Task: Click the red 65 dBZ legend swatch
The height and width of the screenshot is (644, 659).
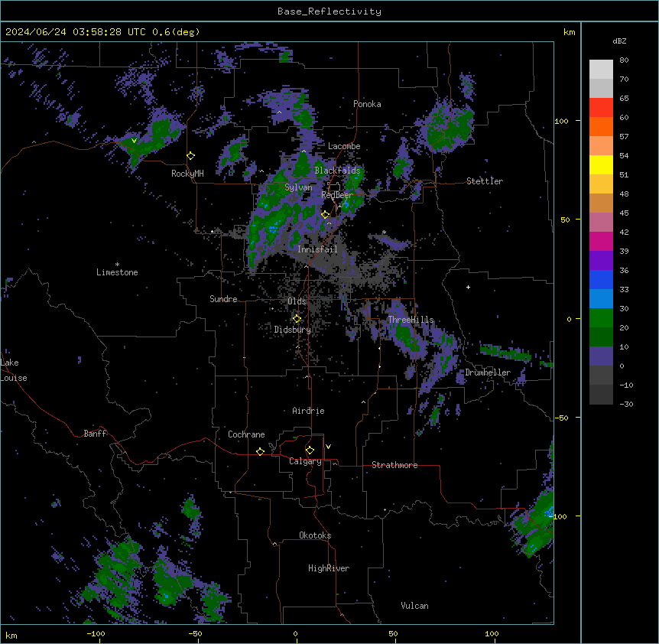Action: [601, 108]
